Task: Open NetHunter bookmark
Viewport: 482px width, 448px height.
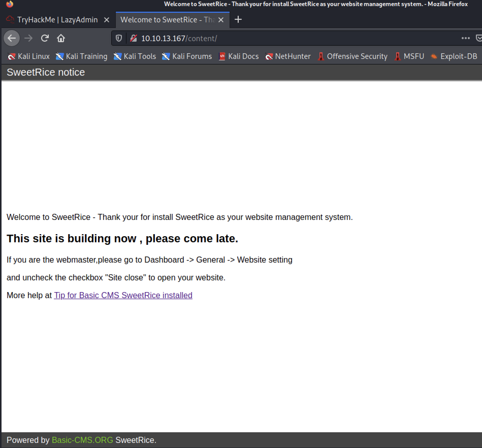Action: point(288,56)
